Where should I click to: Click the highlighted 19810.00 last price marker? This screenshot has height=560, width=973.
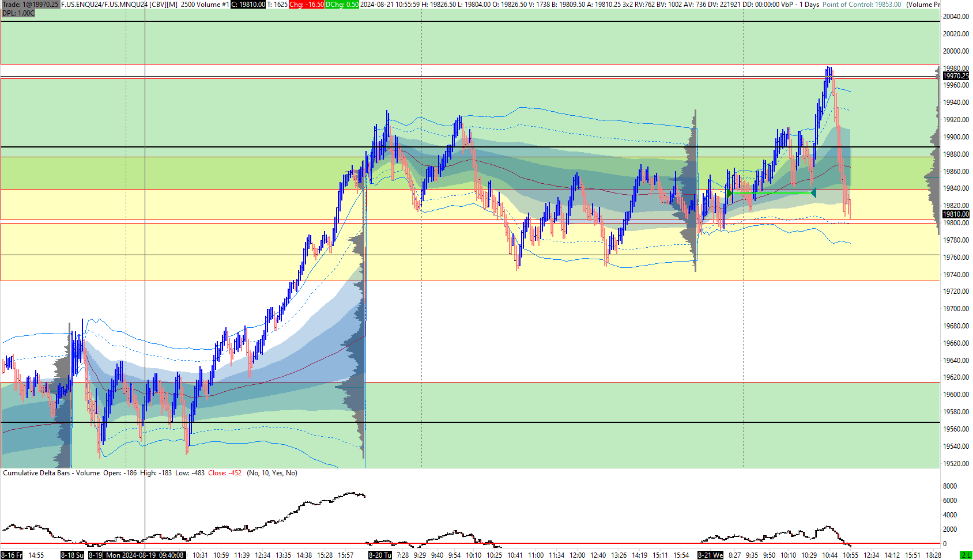click(x=956, y=214)
